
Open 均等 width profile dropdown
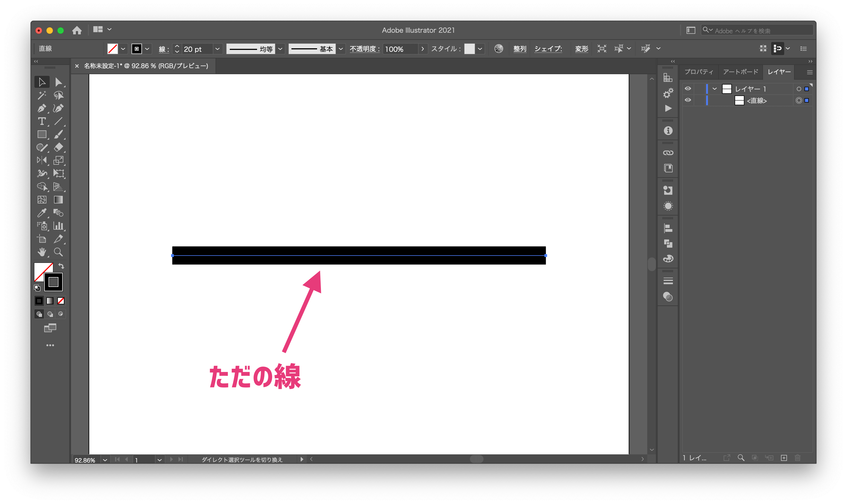pyautogui.click(x=280, y=49)
